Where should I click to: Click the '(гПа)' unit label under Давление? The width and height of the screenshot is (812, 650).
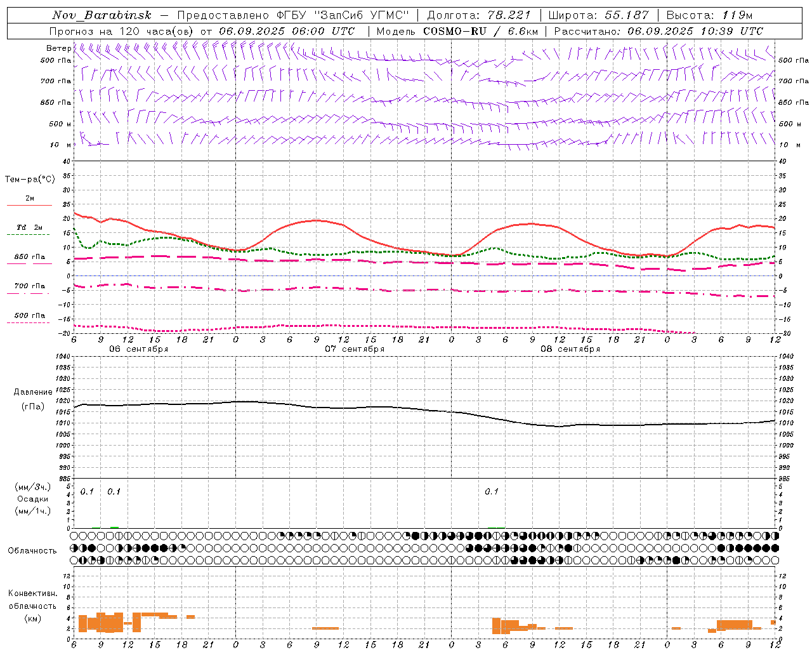[33, 407]
